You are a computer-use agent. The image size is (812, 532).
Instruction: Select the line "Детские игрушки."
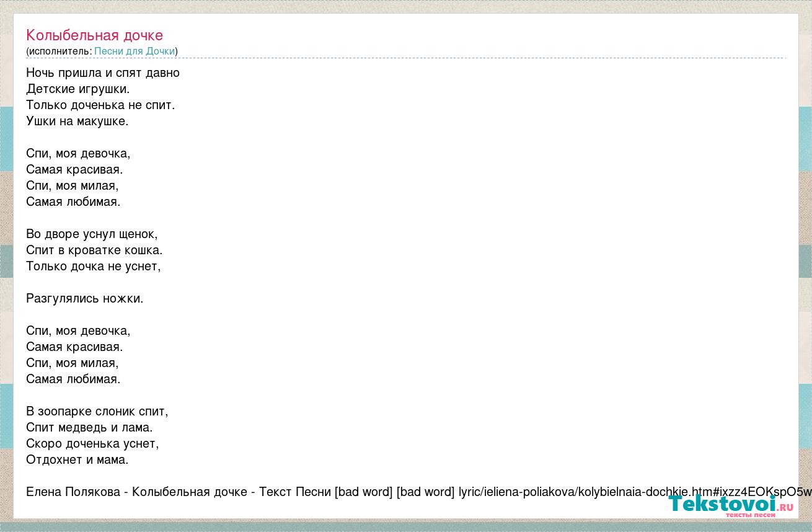point(78,89)
